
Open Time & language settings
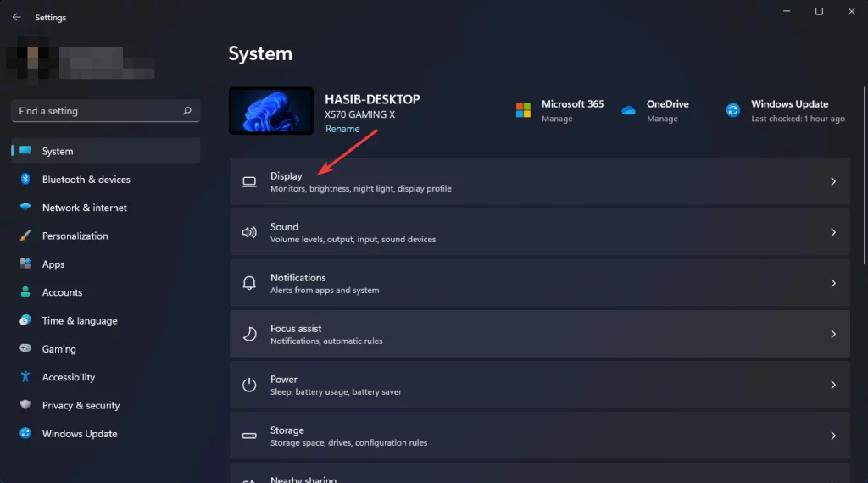[106, 320]
